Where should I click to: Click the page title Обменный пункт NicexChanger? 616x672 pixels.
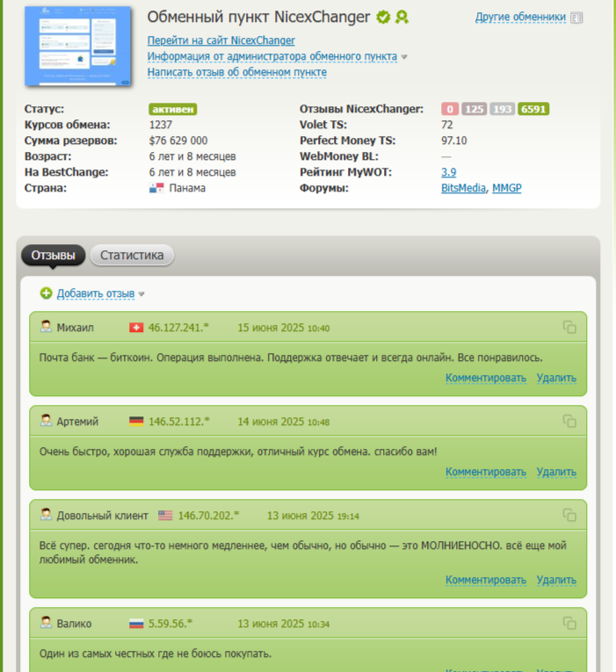pyautogui.click(x=258, y=18)
